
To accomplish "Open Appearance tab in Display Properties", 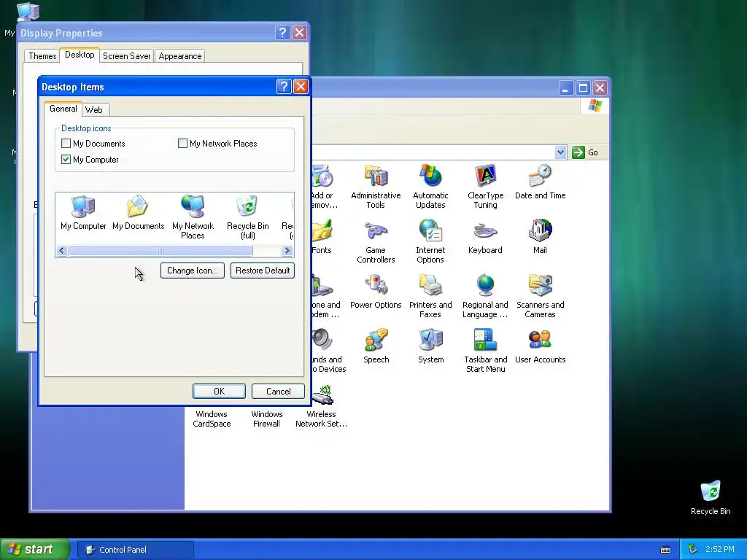I will (x=180, y=56).
